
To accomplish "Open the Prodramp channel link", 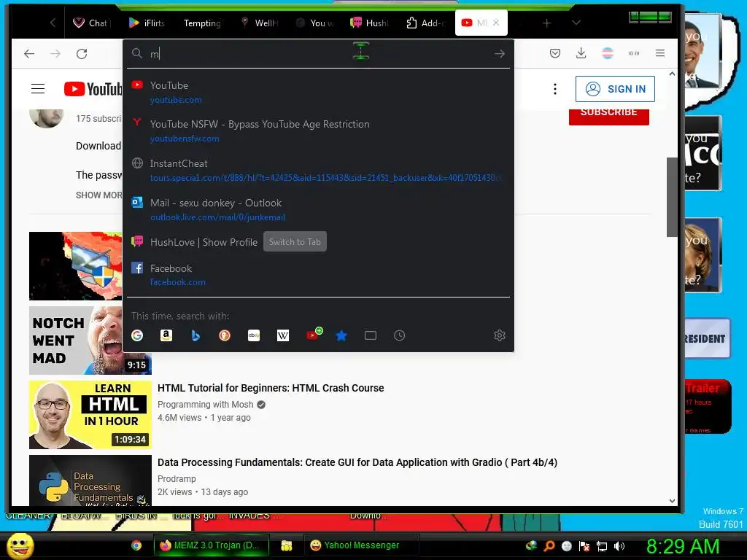I will click(177, 478).
